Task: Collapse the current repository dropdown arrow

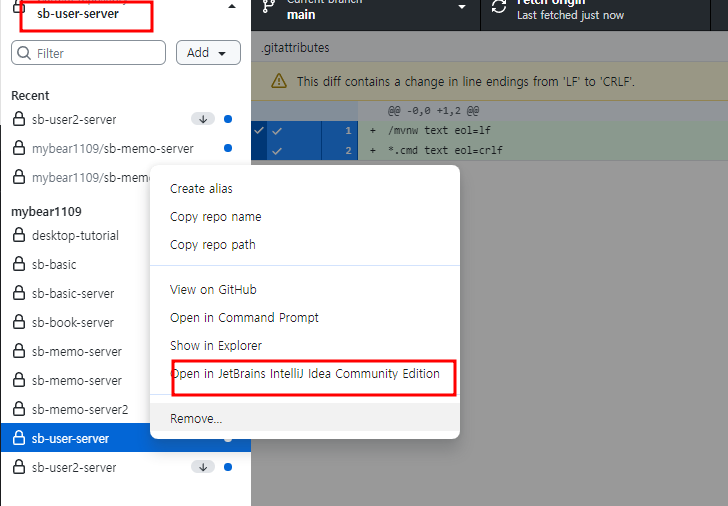Action: coord(232,6)
